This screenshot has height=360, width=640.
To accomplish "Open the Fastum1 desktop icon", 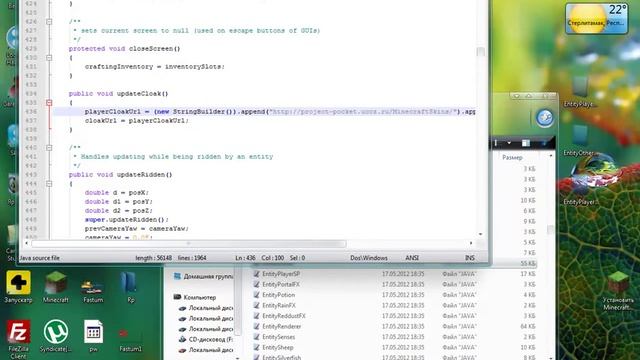I will pos(130,339).
